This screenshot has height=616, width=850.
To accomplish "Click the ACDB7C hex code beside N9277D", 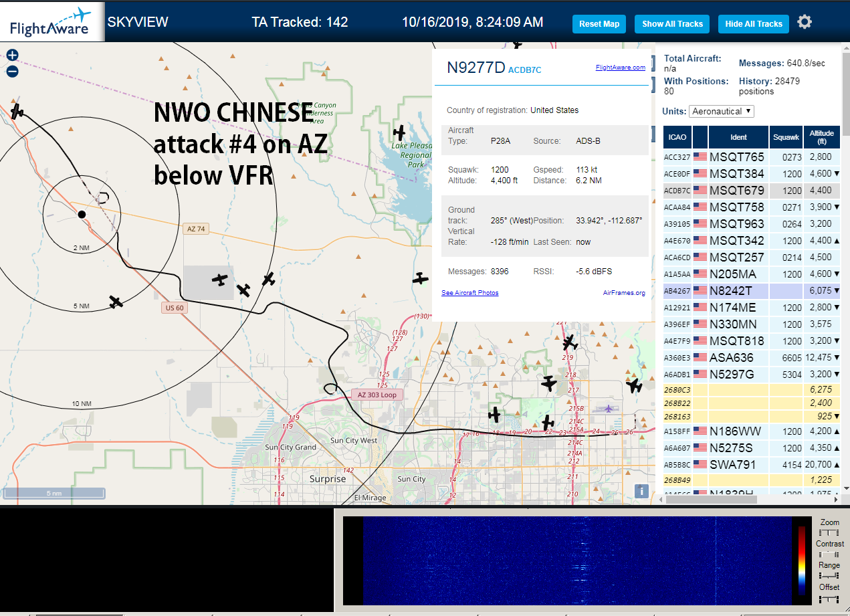I will tap(525, 70).
